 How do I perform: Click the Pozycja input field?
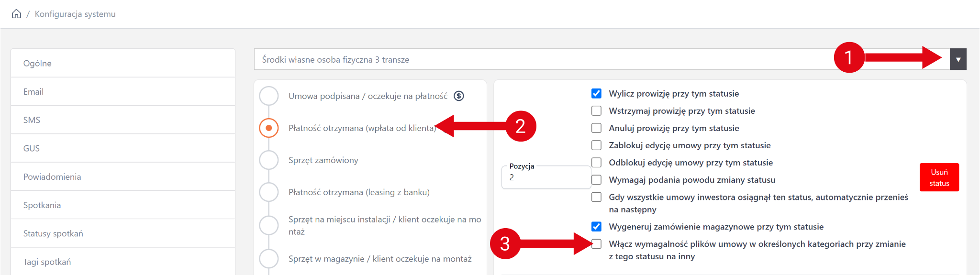point(546,178)
